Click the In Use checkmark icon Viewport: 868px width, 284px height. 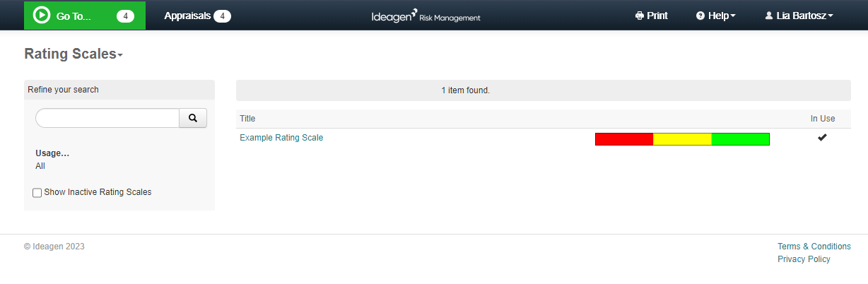pos(822,138)
